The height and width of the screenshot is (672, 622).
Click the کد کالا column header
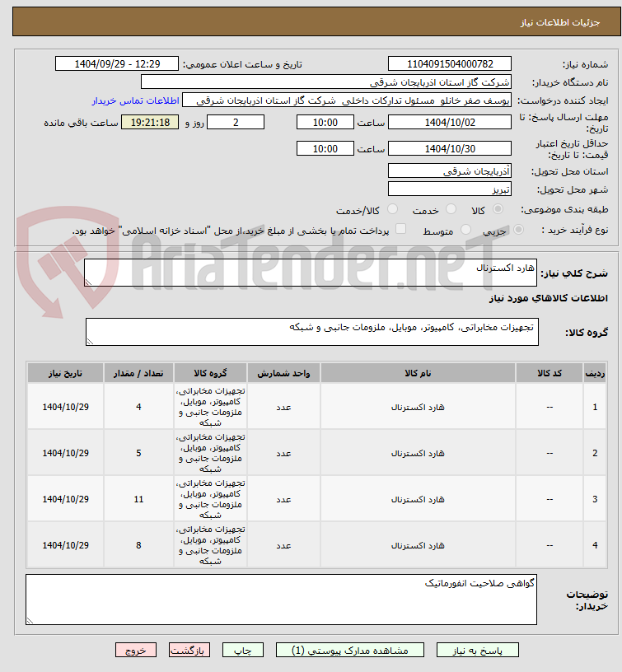pyautogui.click(x=550, y=373)
